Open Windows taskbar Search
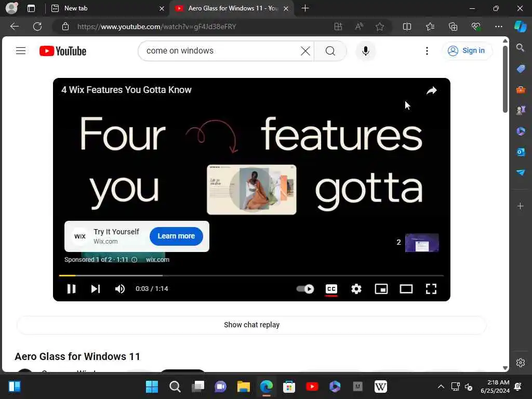The height and width of the screenshot is (399, 532). coord(175,387)
